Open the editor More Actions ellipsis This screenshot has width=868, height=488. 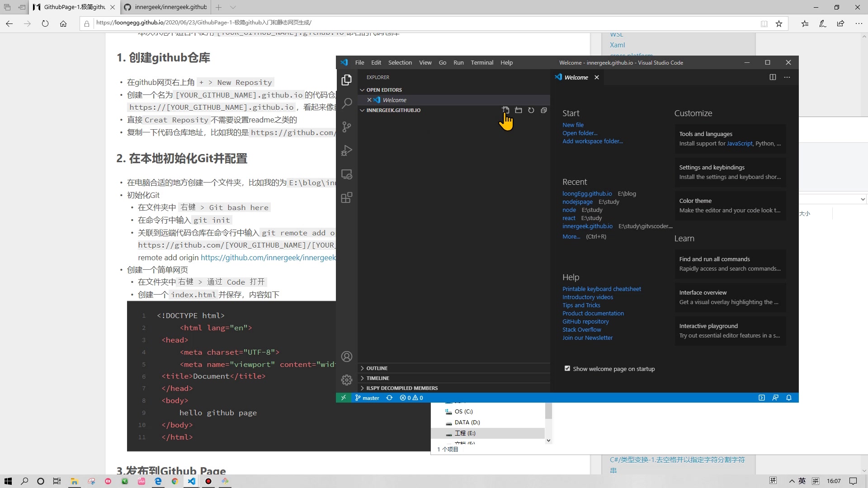(x=787, y=77)
